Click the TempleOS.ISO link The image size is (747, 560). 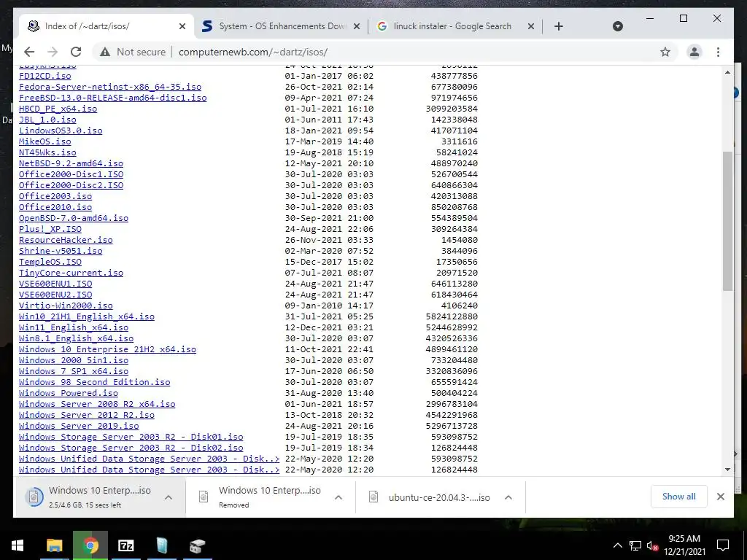tap(50, 262)
